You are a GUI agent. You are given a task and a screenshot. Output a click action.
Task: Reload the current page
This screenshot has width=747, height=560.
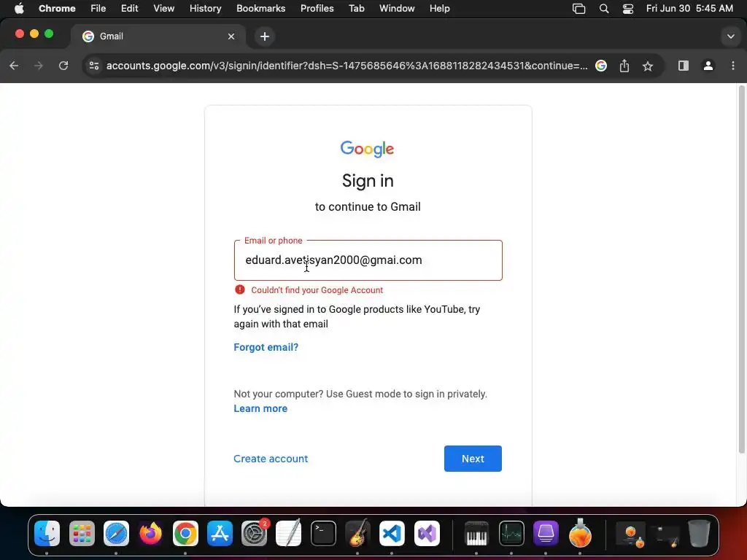[x=63, y=66]
